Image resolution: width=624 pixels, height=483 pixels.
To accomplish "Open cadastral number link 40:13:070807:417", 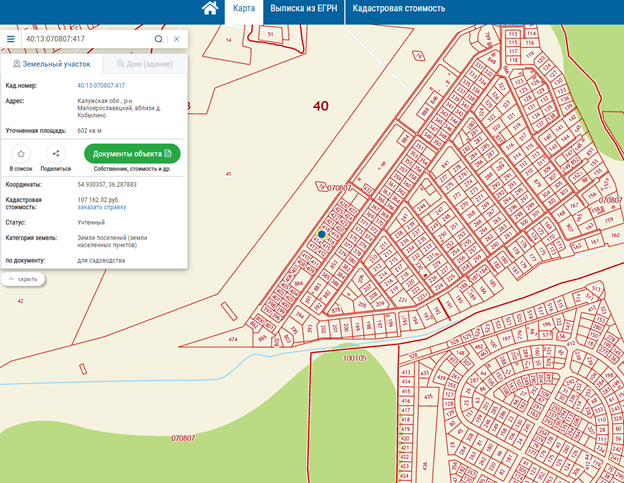I will [101, 86].
